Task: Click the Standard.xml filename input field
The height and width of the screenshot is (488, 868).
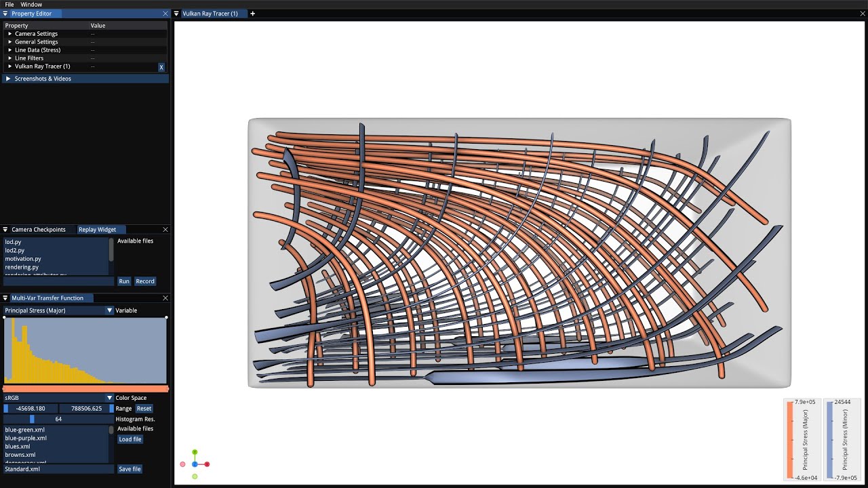Action: click(x=59, y=469)
